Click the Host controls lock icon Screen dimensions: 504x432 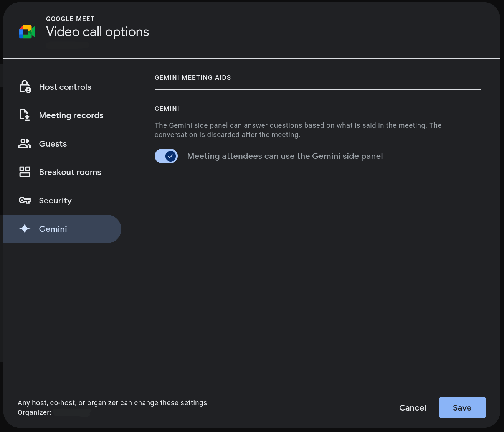tap(25, 87)
